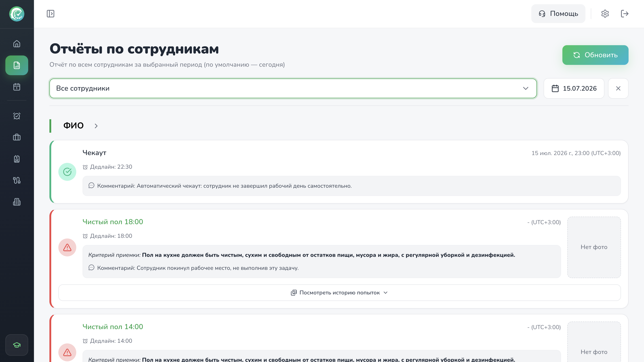This screenshot has height=362, width=644.
Task: Click the Дедлайн: 14:00 text
Action: click(x=111, y=341)
